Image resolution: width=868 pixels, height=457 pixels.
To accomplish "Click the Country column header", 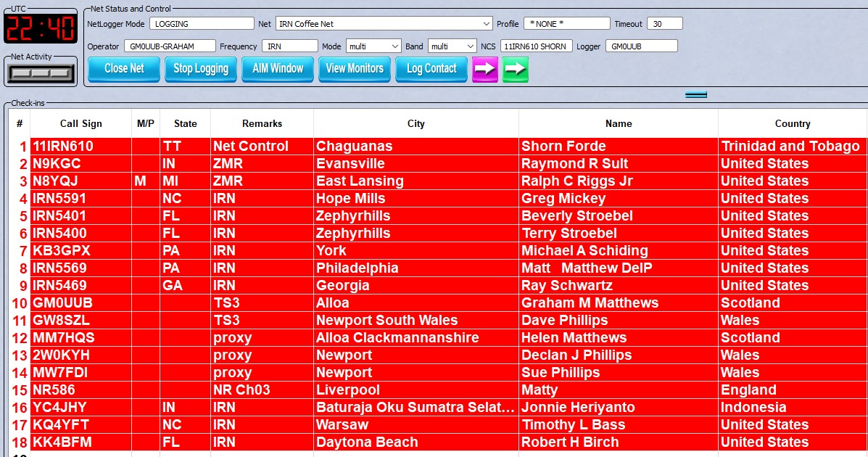I will coord(792,123).
